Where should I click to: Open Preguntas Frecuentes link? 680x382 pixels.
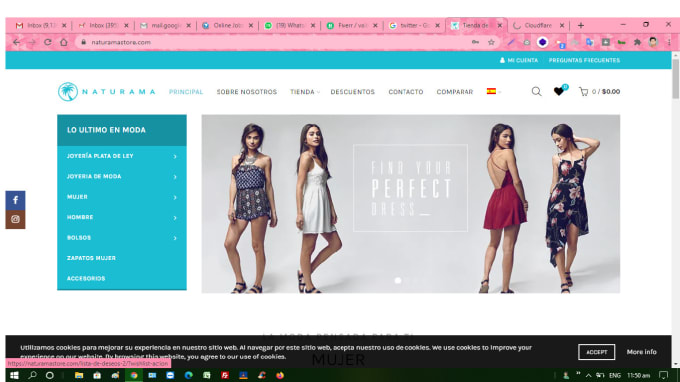pos(584,60)
